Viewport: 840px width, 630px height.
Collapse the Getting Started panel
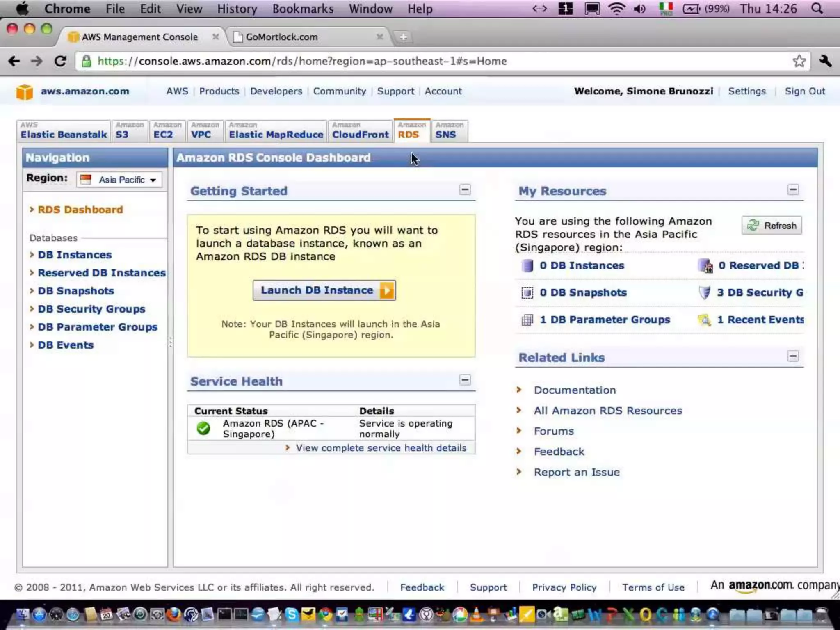pos(465,189)
